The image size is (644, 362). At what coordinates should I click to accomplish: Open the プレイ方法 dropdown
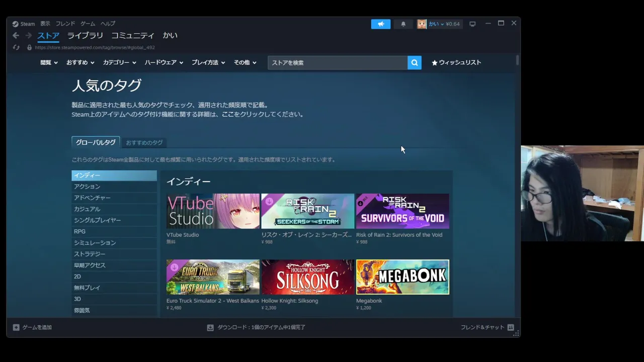click(208, 62)
